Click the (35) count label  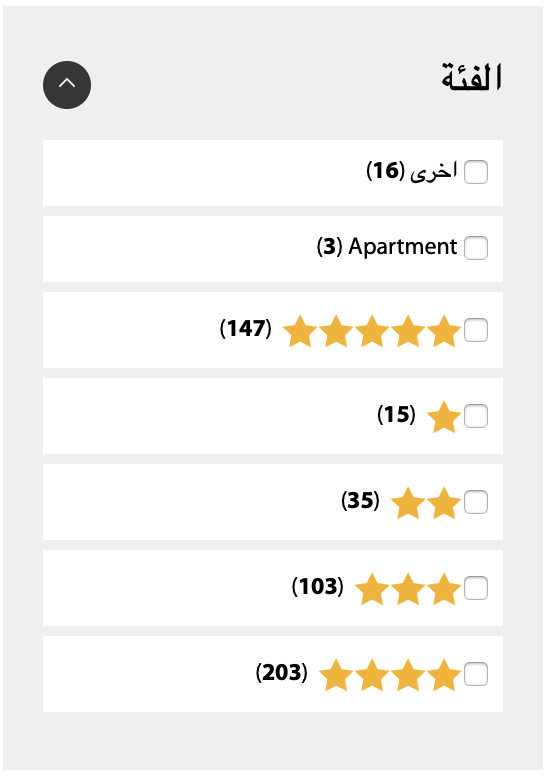point(360,500)
